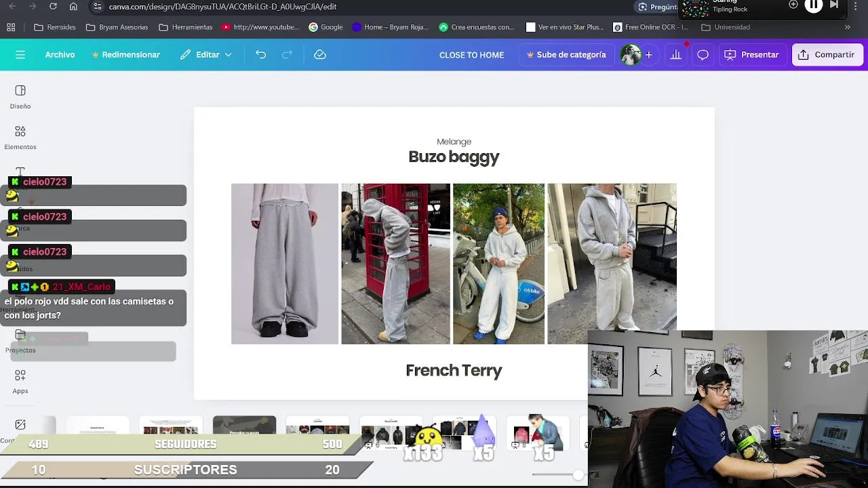Open the Diseño side panel
Screen dimensions: 868x488
(20, 97)
